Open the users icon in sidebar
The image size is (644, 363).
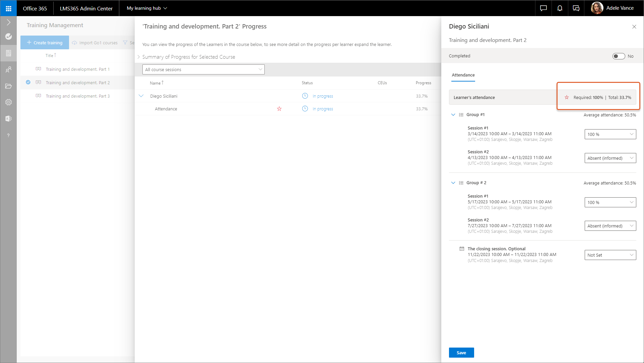coord(8,69)
